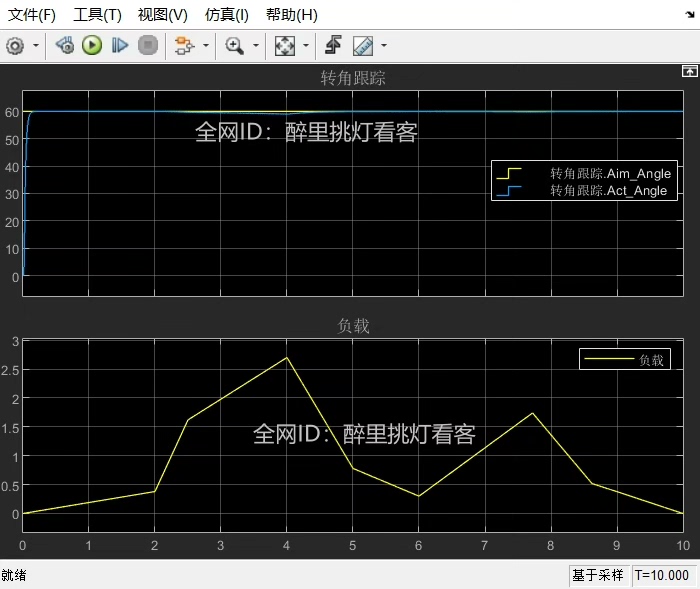Open the cursor measurements ruler icon
This screenshot has height=589, width=700.
point(363,46)
